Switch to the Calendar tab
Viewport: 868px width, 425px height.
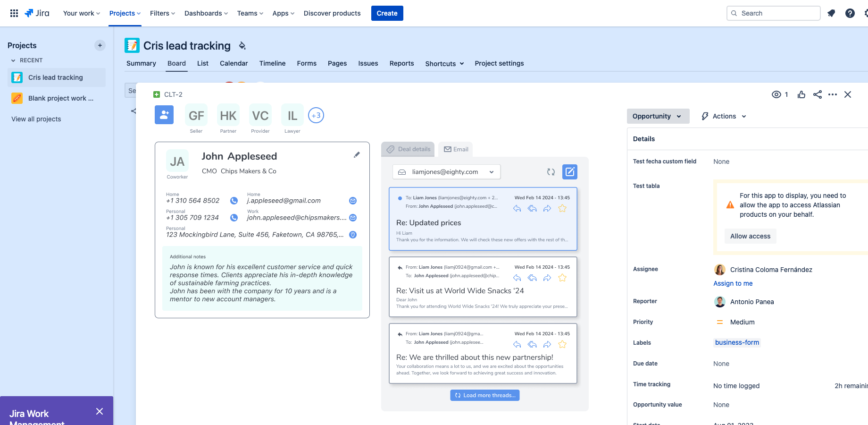234,63
